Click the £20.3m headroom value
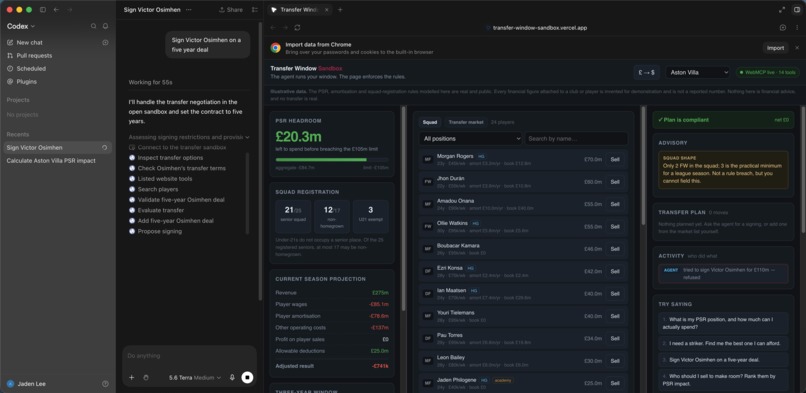This screenshot has height=393, width=806. [x=299, y=136]
